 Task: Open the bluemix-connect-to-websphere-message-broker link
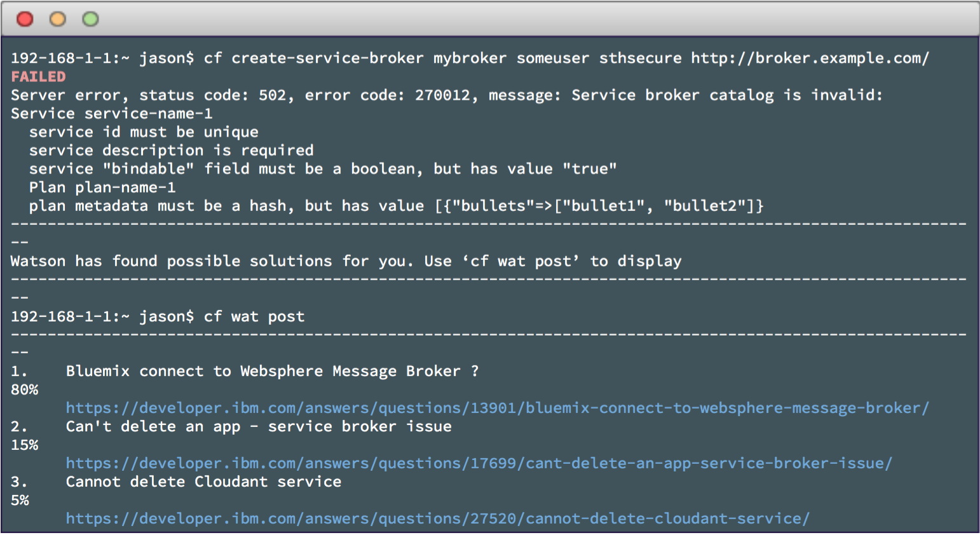(x=497, y=408)
